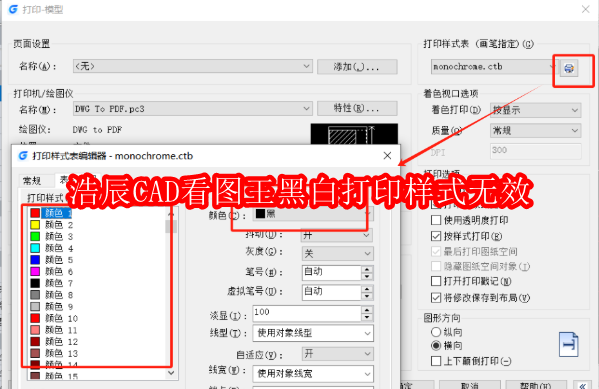
Task: Select the magenta swatch of 颜色 6
Action: point(35,271)
